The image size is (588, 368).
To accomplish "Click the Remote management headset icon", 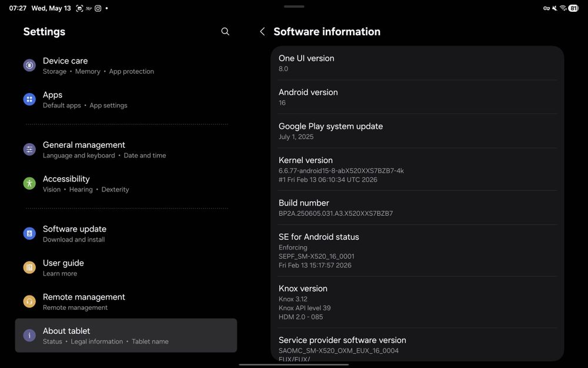I will [x=29, y=301].
